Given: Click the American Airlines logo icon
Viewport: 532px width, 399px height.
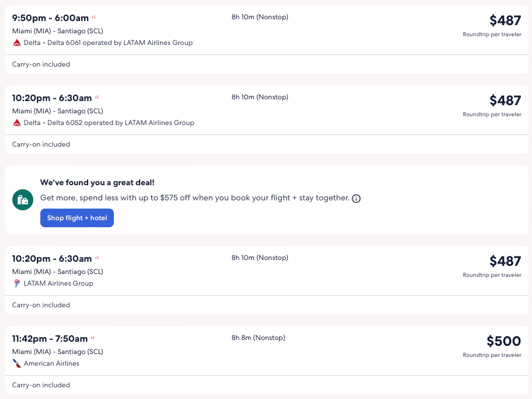Looking at the screenshot, I should point(17,363).
